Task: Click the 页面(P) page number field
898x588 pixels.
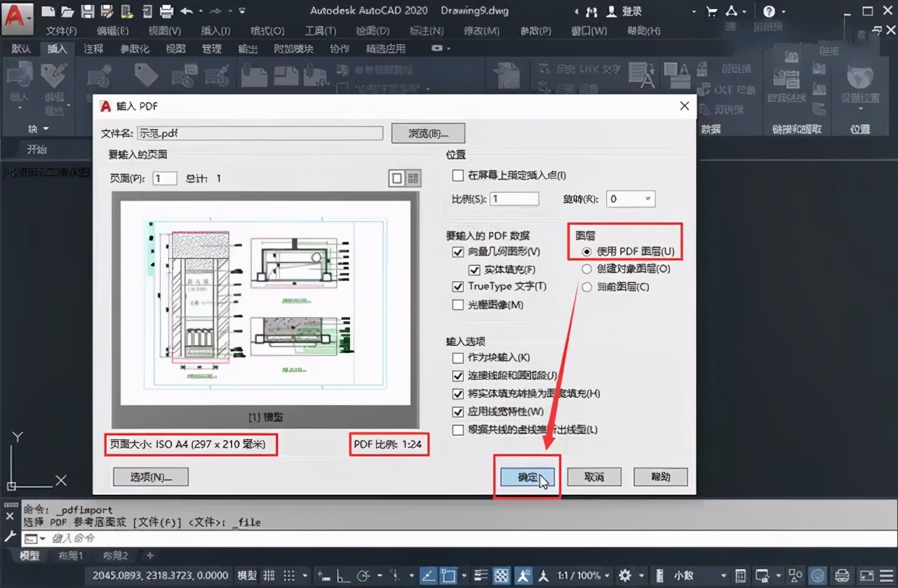Action: [165, 178]
